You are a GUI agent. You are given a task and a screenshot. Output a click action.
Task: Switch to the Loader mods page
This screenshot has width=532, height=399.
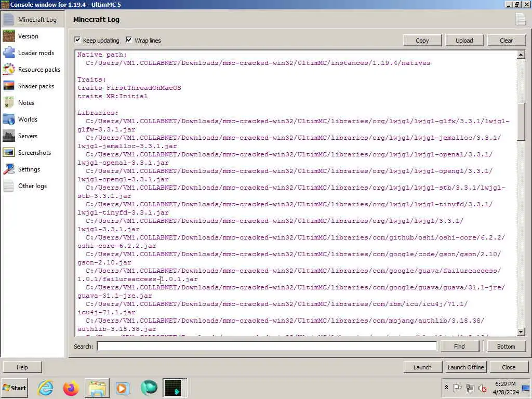point(33,53)
